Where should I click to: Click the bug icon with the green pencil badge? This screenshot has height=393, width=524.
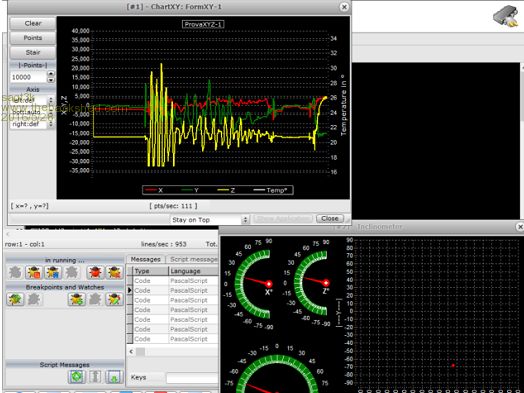(x=114, y=299)
